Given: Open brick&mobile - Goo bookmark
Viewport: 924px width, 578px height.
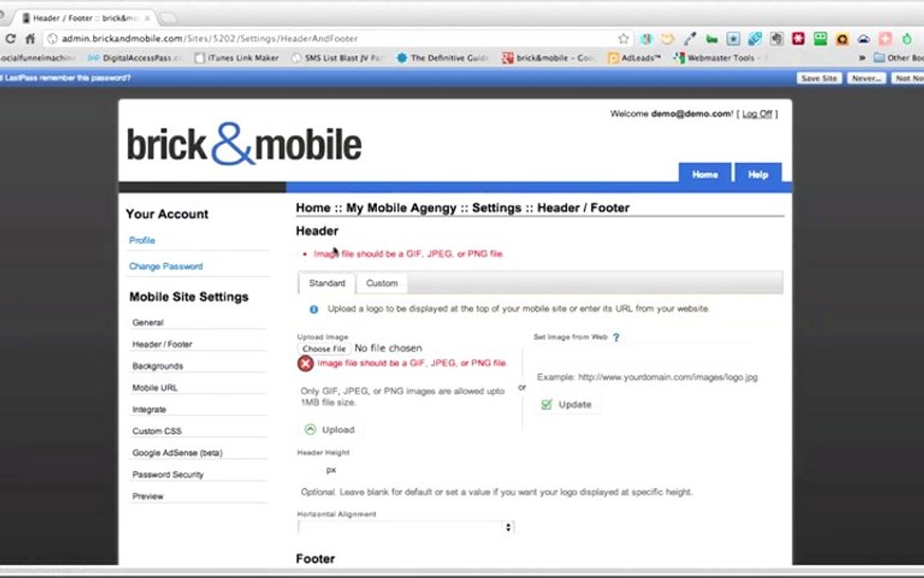Looking at the screenshot, I should coord(549,58).
